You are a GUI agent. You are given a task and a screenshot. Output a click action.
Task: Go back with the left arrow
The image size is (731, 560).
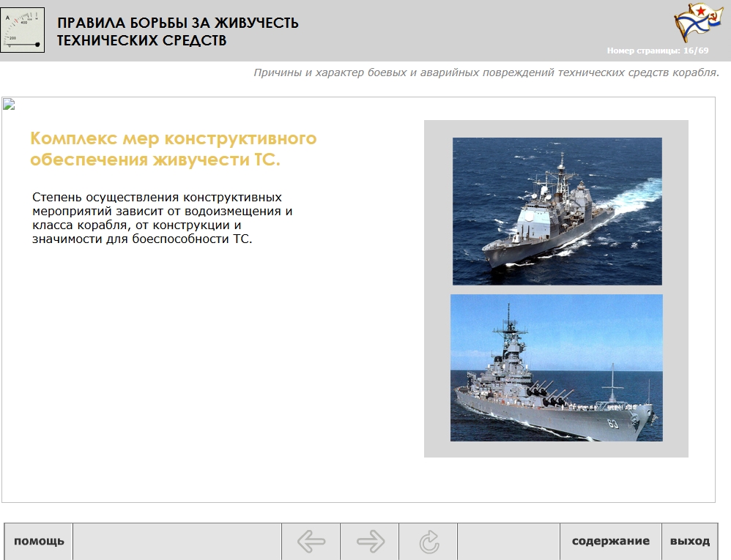point(311,542)
